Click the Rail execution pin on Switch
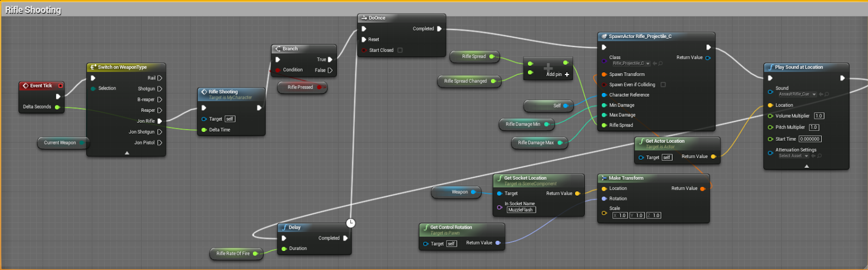This screenshot has width=868, height=270. (159, 78)
